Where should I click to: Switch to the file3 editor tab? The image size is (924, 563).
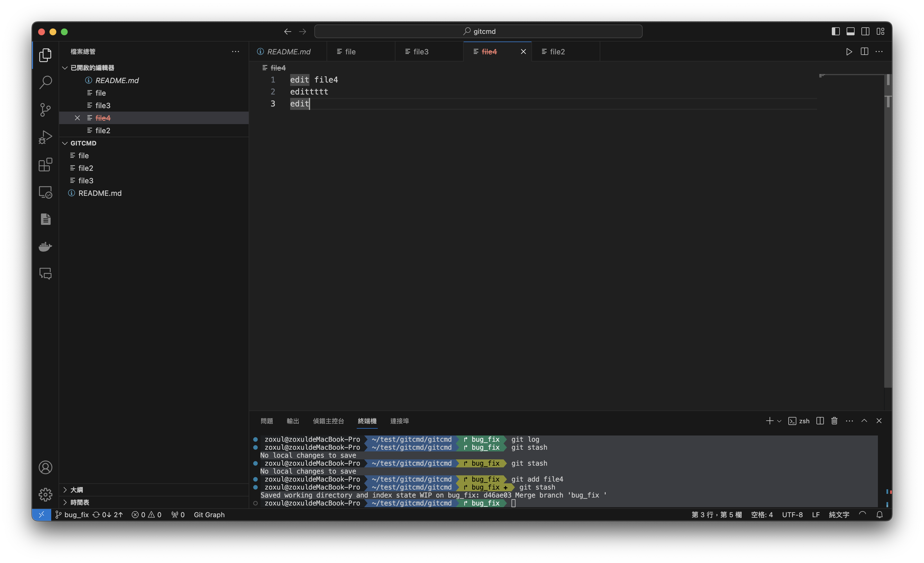coord(420,52)
